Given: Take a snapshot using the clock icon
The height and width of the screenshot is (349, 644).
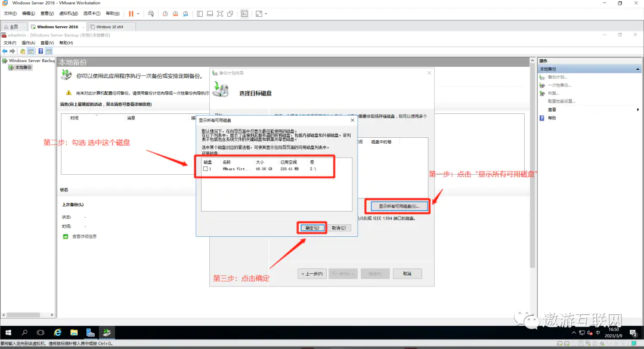Looking at the screenshot, I should click(165, 14).
